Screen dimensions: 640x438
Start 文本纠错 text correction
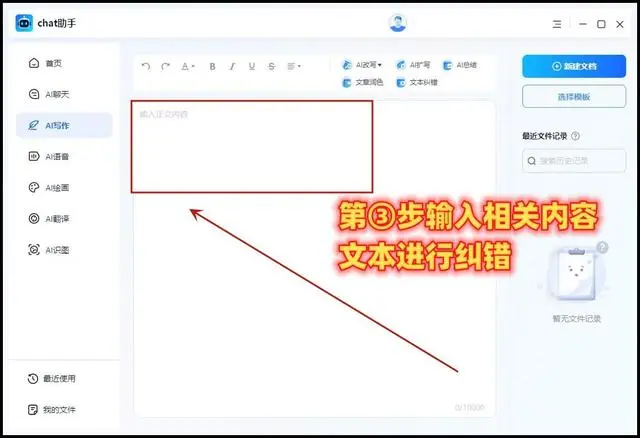(x=417, y=82)
